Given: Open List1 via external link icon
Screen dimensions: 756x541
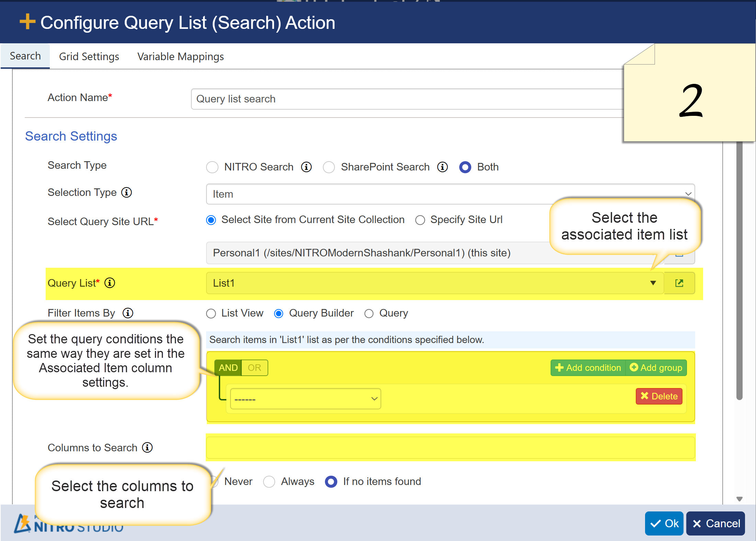Looking at the screenshot, I should click(x=679, y=283).
